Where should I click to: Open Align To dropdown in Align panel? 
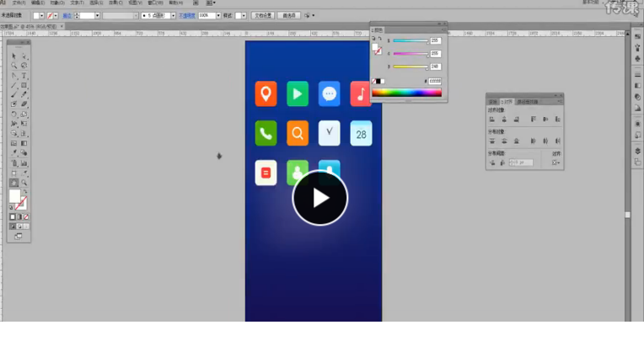555,163
